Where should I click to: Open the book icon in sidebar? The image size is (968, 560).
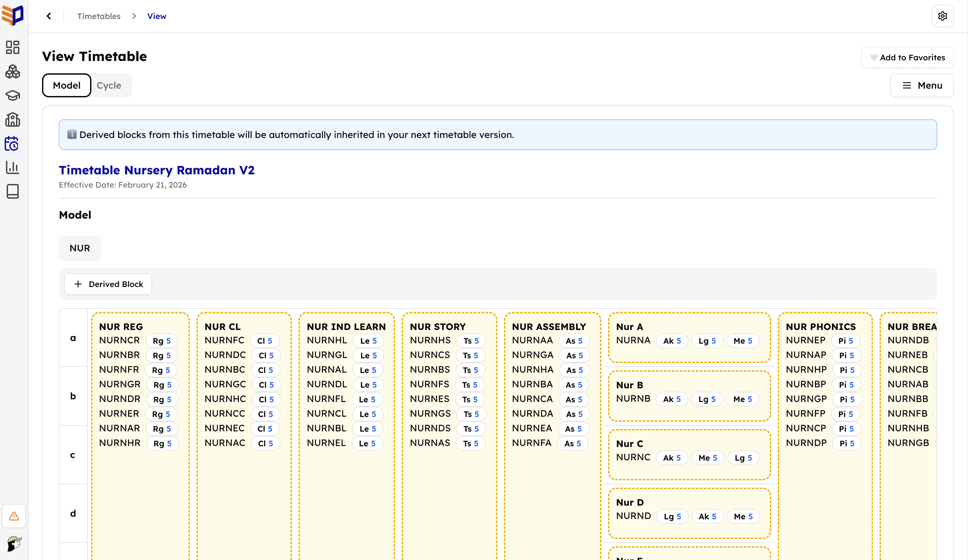pos(13,191)
